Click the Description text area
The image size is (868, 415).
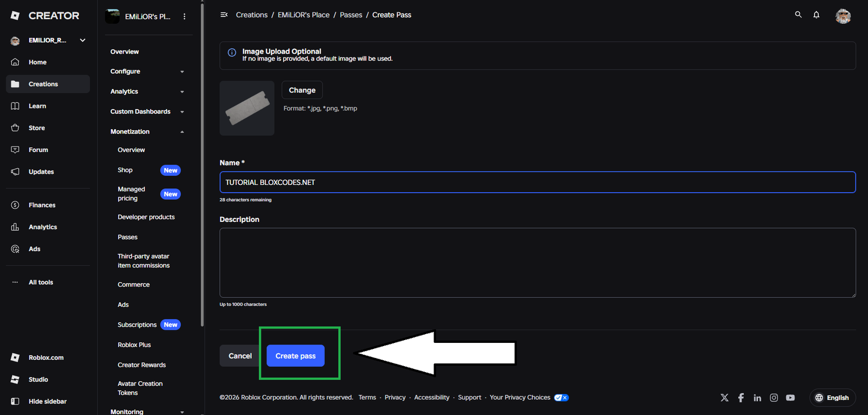[x=538, y=263]
